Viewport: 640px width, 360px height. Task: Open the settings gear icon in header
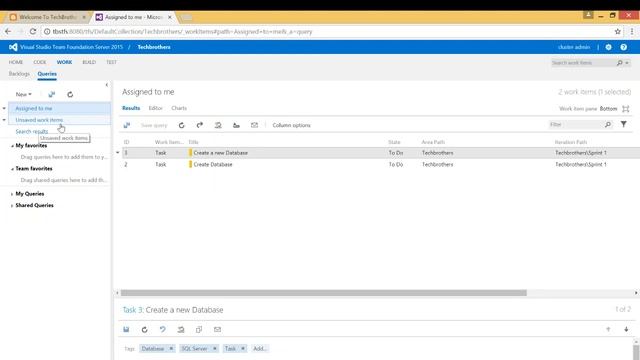pos(608,47)
